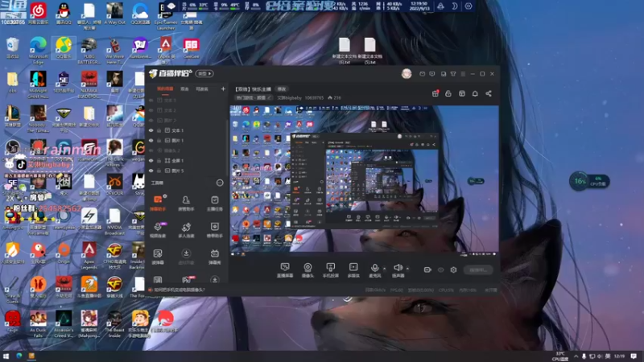Open the help link at window bottom
This screenshot has height=362, width=644.
click(179, 290)
